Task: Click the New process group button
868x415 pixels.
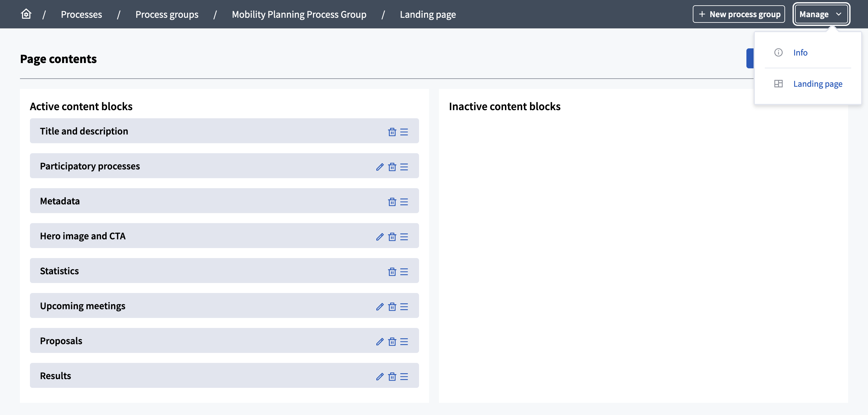Action: pyautogui.click(x=739, y=14)
